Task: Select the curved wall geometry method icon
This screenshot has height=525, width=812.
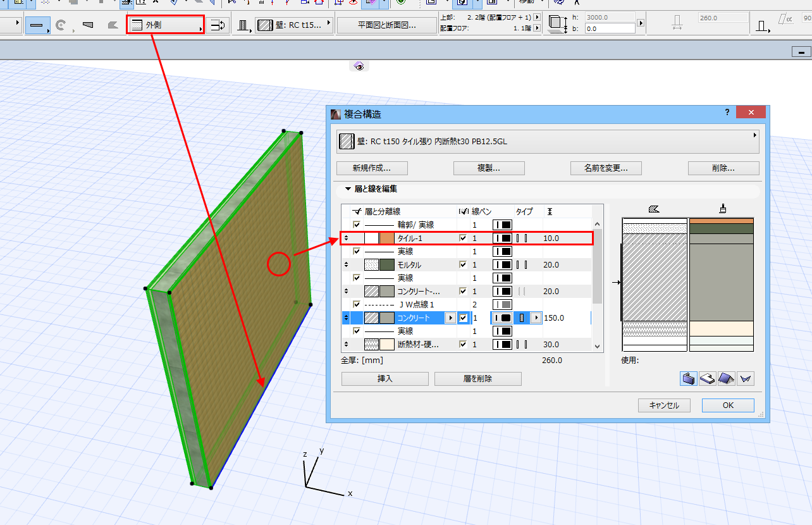Action: tap(61, 25)
